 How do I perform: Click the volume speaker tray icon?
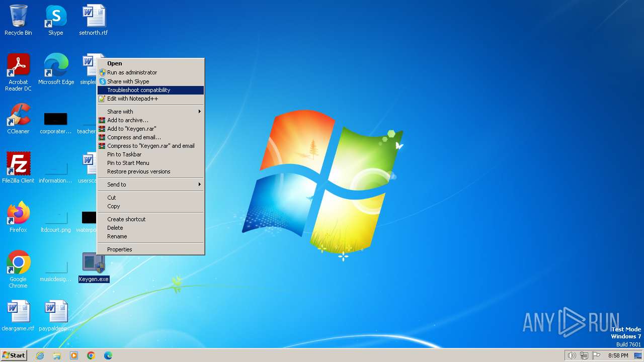coord(572,355)
